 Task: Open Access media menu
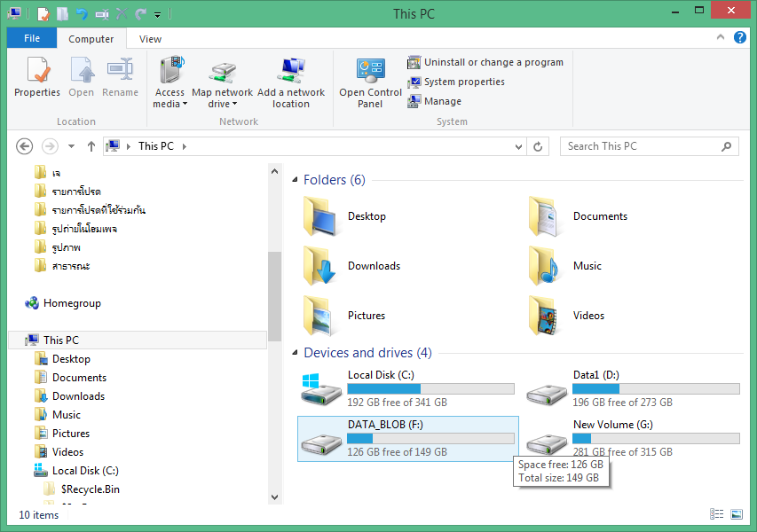tap(170, 82)
